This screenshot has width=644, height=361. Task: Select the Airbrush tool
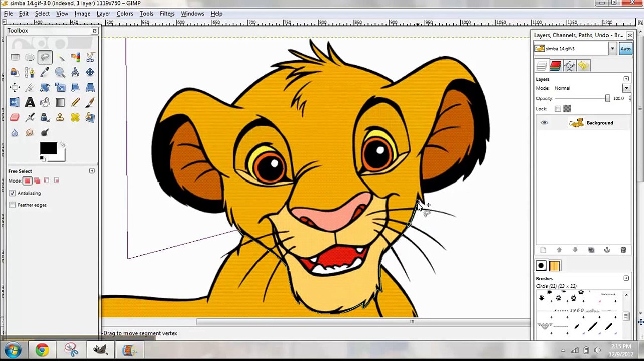click(x=30, y=118)
